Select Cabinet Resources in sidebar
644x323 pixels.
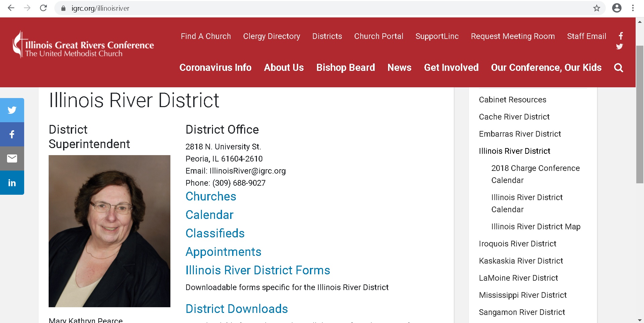(x=513, y=100)
